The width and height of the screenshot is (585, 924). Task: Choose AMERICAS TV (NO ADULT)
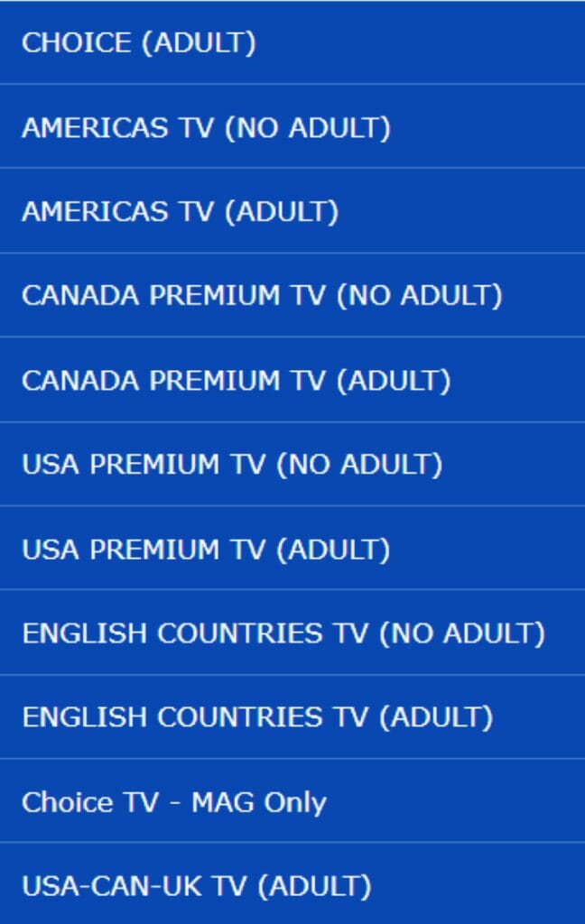click(292, 126)
